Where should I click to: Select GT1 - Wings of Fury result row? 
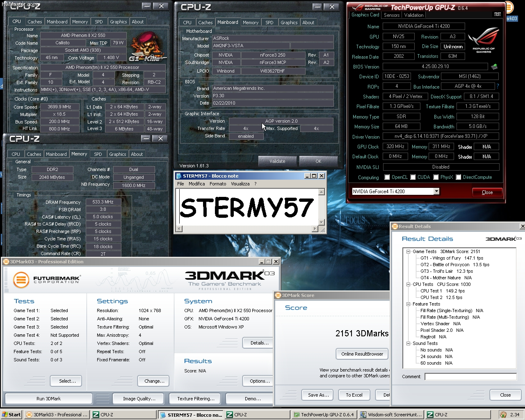coord(452,258)
